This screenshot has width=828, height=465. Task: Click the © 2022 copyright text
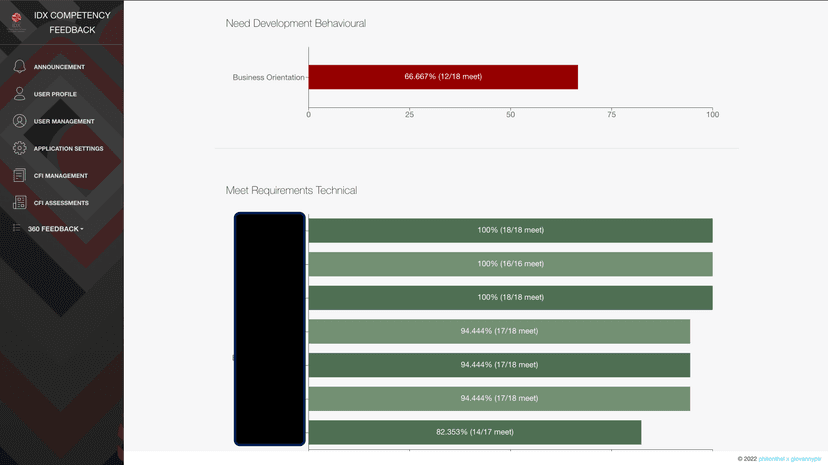point(747,459)
